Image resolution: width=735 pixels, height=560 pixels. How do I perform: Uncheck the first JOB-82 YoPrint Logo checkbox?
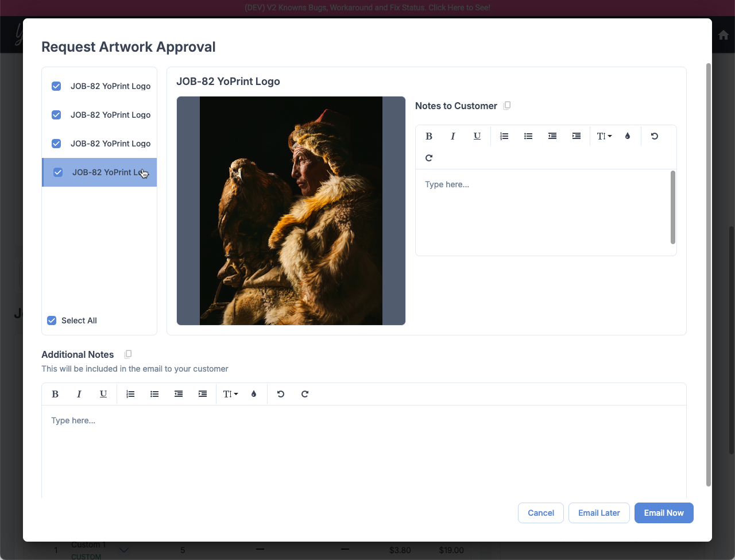click(x=56, y=86)
